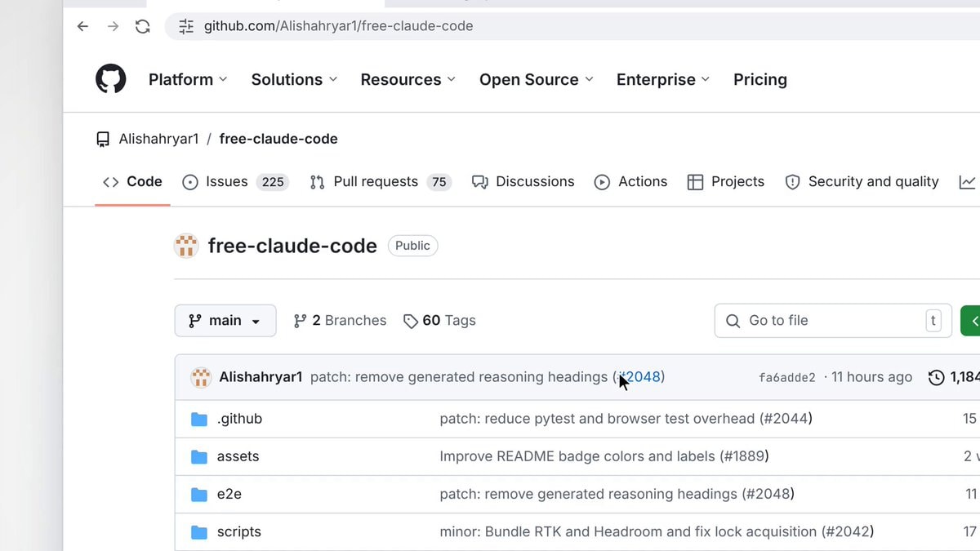
Task: Click the Go to file search field
Action: tap(833, 321)
